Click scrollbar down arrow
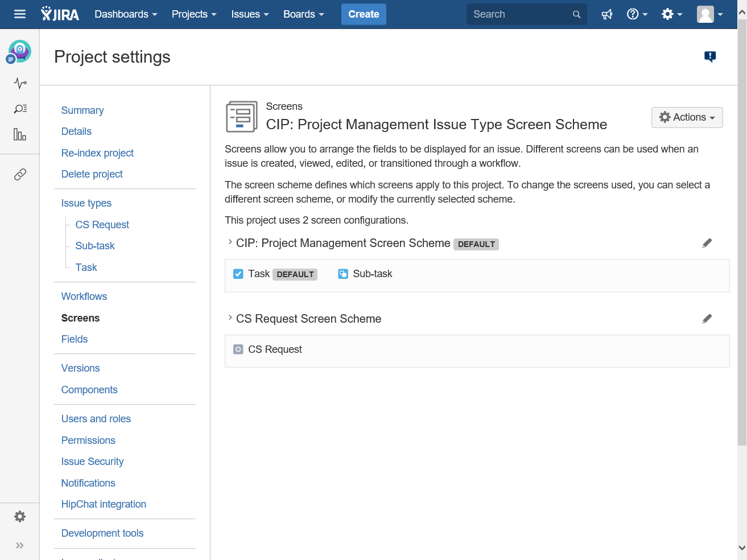Screen dimensions: 747x560 tap(742, 547)
